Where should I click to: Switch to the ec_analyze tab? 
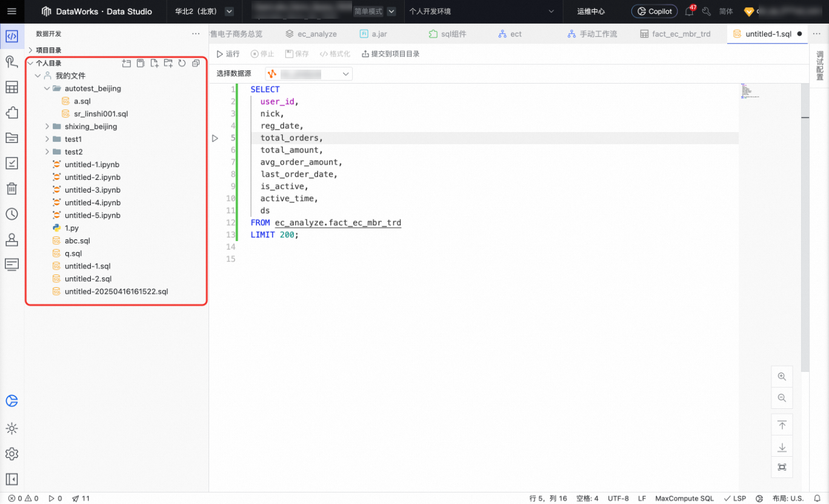(x=311, y=34)
